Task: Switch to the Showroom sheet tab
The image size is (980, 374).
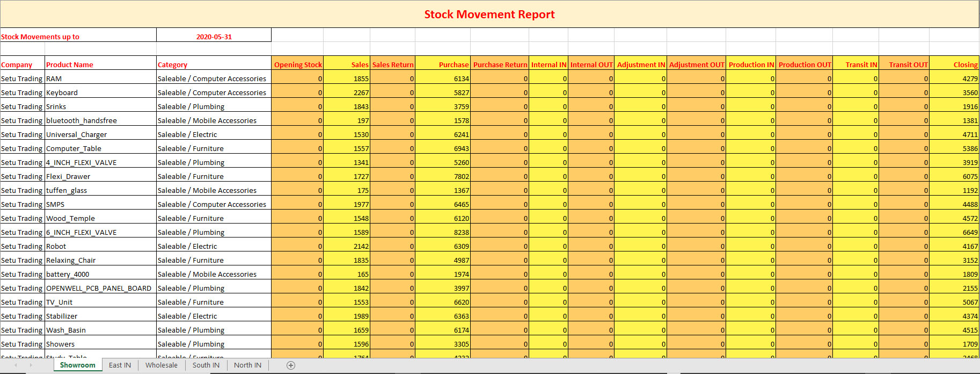Action: pos(78,365)
